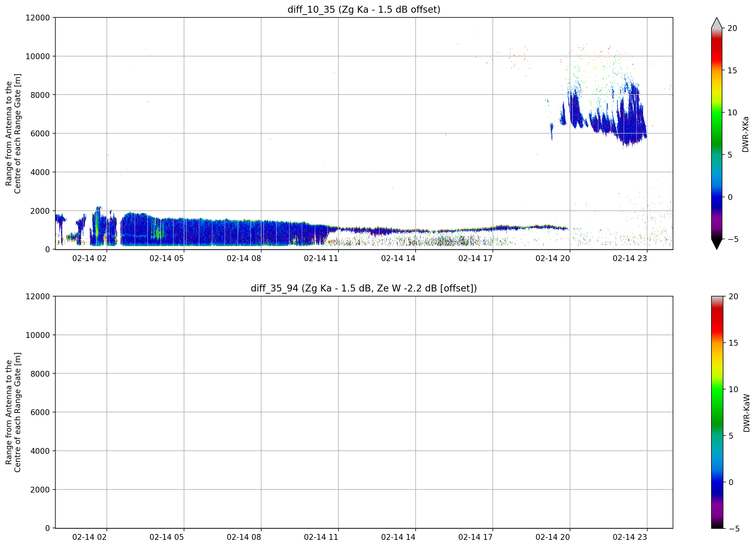Click the "10000" range tick of the diff_10_35 plot
Image resolution: width=756 pixels, height=547 pixels.
(x=38, y=56)
